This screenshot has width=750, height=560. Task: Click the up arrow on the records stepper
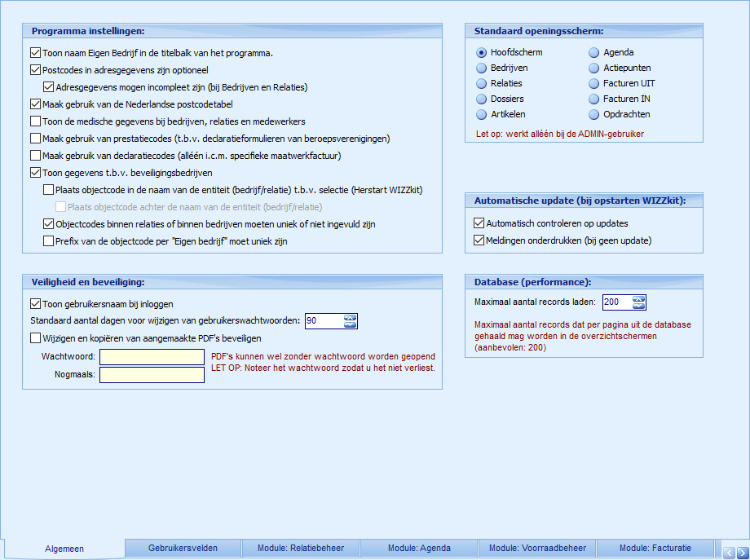pyautogui.click(x=638, y=300)
